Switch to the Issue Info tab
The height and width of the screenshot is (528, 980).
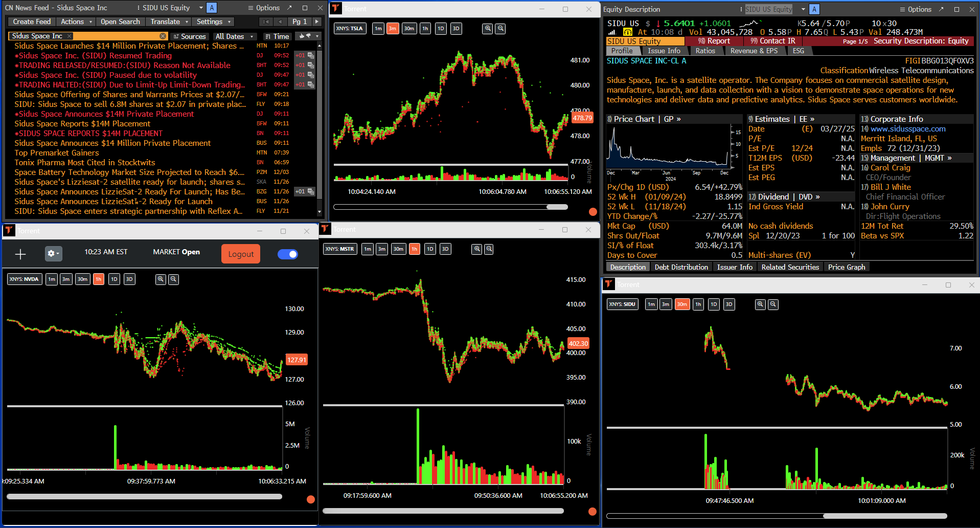click(664, 51)
